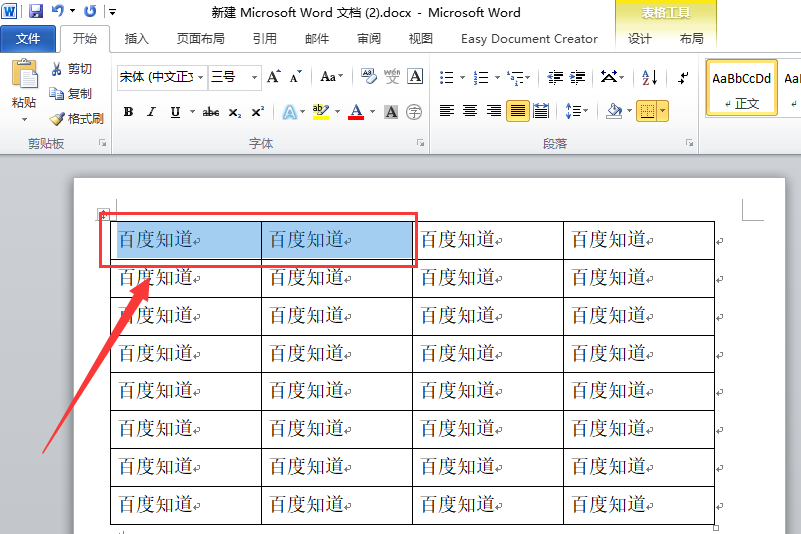
Task: Open the Clipboard pane launcher (剪贴板)
Action: click(x=103, y=143)
